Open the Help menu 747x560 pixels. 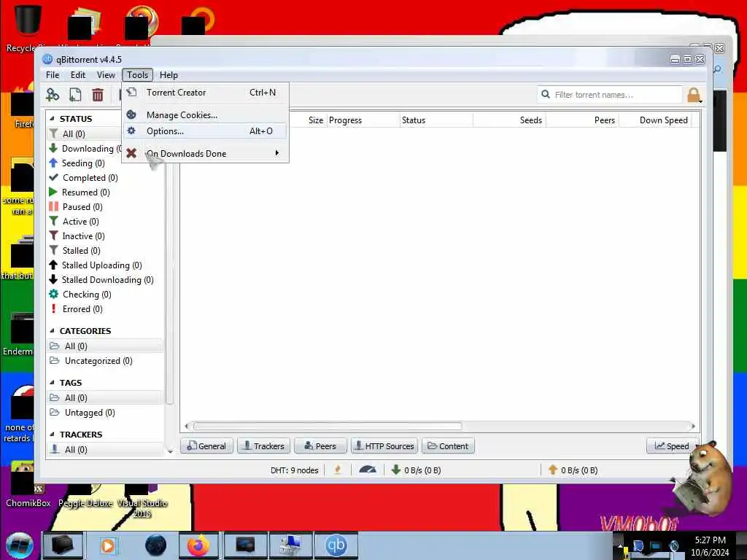[169, 75]
